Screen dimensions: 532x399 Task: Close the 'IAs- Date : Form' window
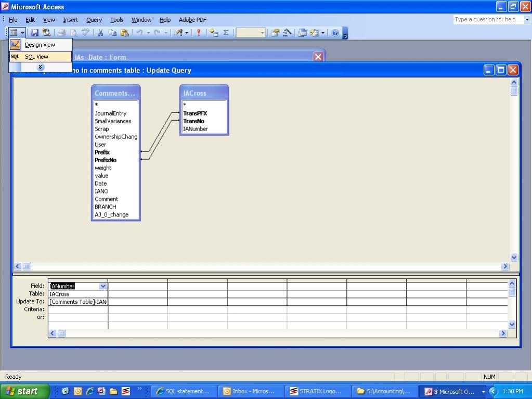click(318, 57)
